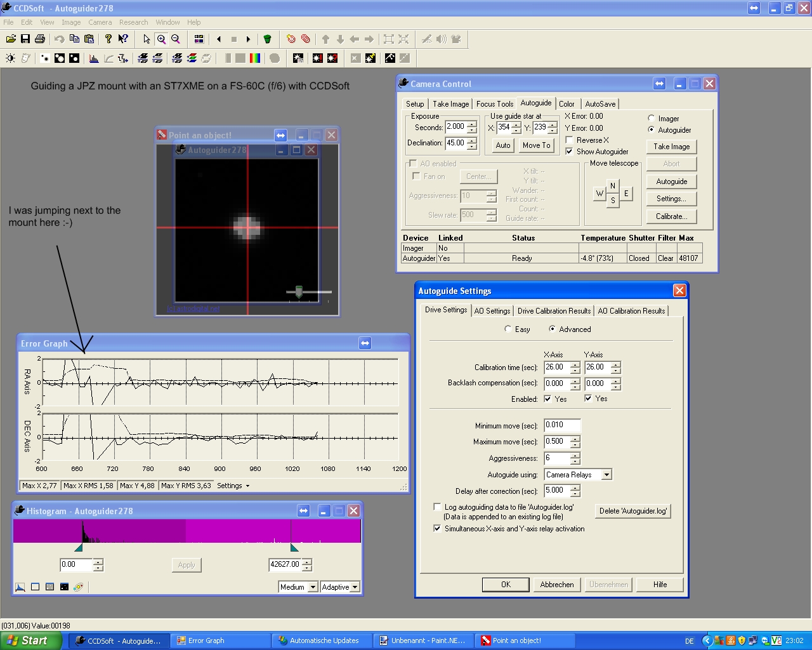Click the Print toolbar icon
This screenshot has width=812, height=650.
[x=40, y=39]
